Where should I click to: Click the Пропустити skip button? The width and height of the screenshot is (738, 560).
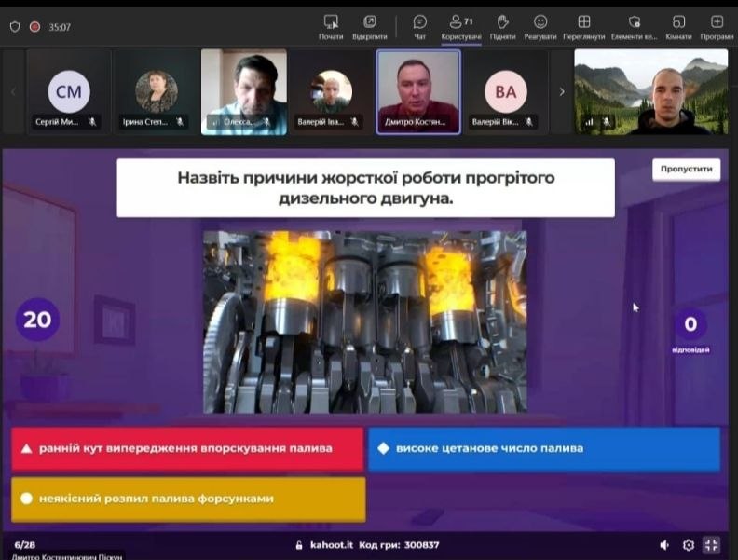click(686, 170)
